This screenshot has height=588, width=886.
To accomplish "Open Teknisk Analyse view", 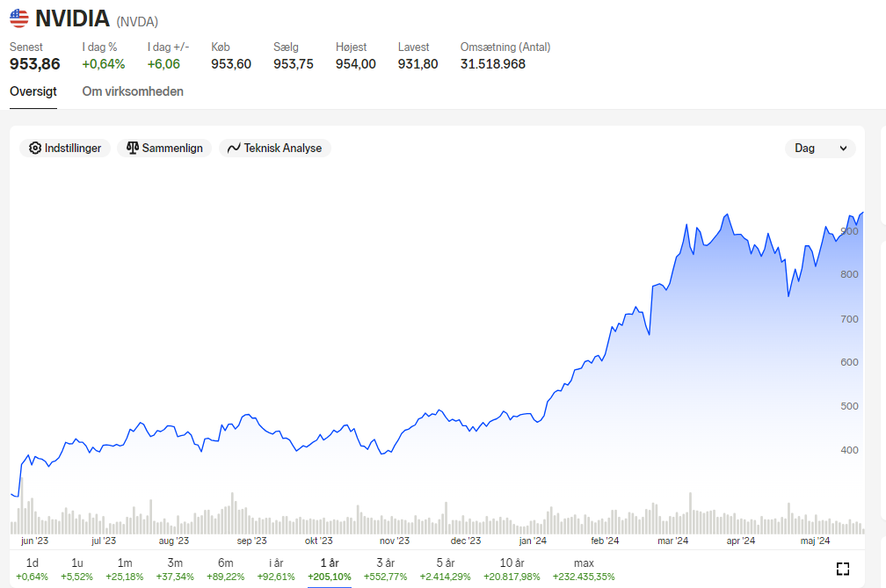I will pos(274,148).
